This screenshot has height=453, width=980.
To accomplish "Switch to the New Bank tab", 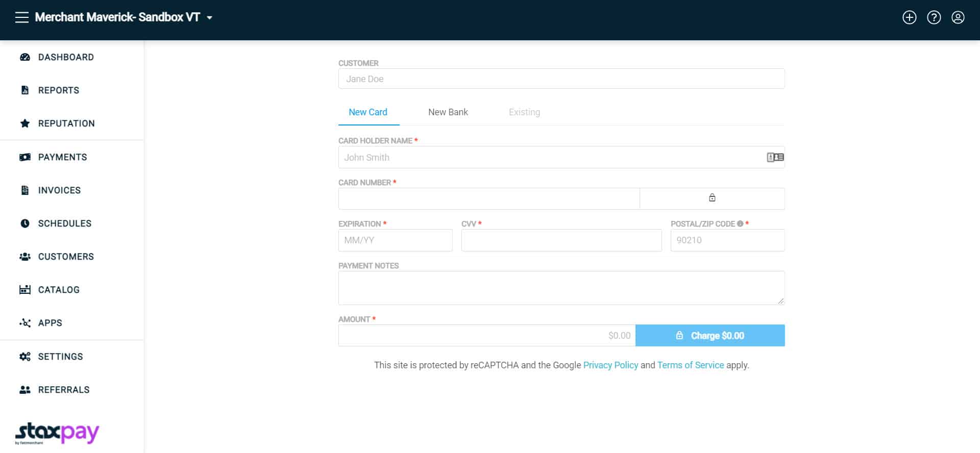I will click(x=448, y=112).
